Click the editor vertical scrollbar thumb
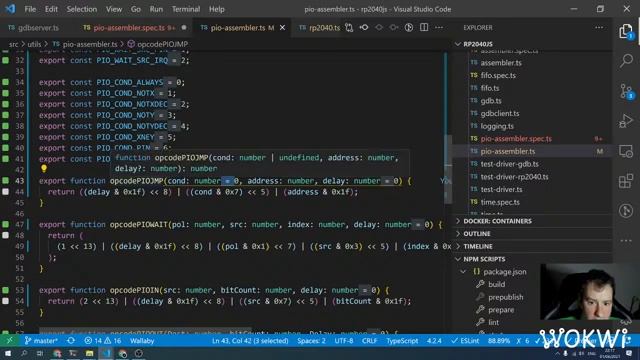 448,169
